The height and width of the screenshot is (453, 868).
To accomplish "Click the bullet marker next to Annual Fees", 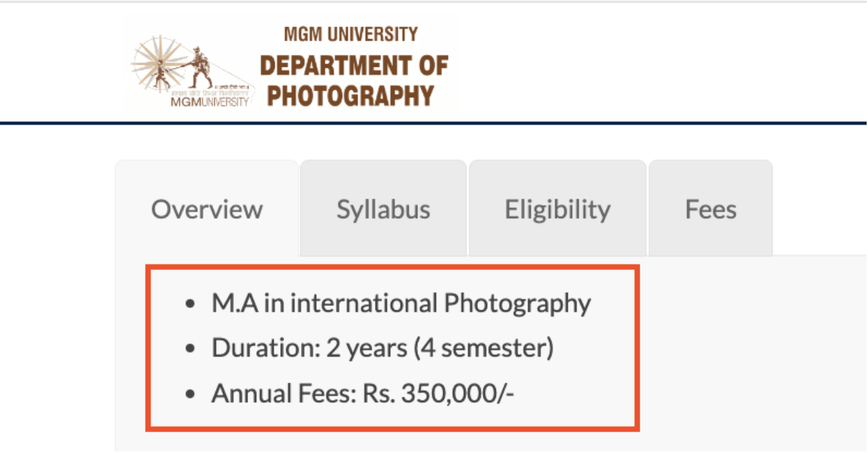I will pos(189,392).
